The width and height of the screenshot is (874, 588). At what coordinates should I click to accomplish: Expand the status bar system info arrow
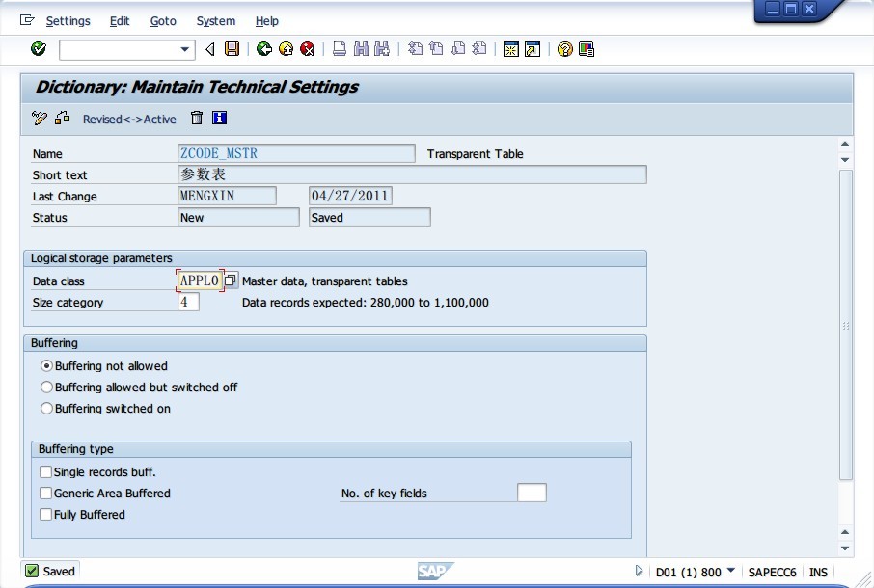click(639, 571)
